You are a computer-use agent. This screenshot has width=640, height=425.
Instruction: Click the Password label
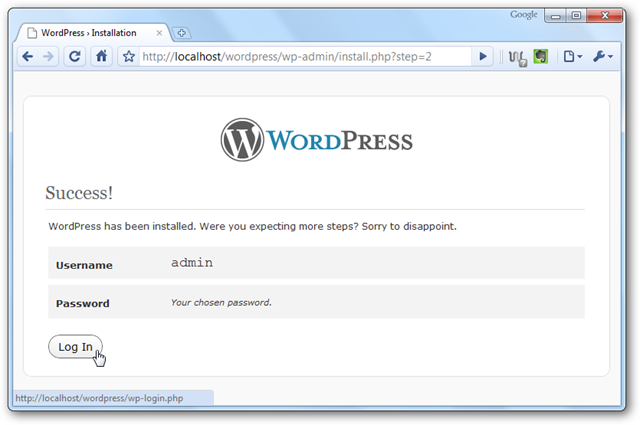coord(82,304)
